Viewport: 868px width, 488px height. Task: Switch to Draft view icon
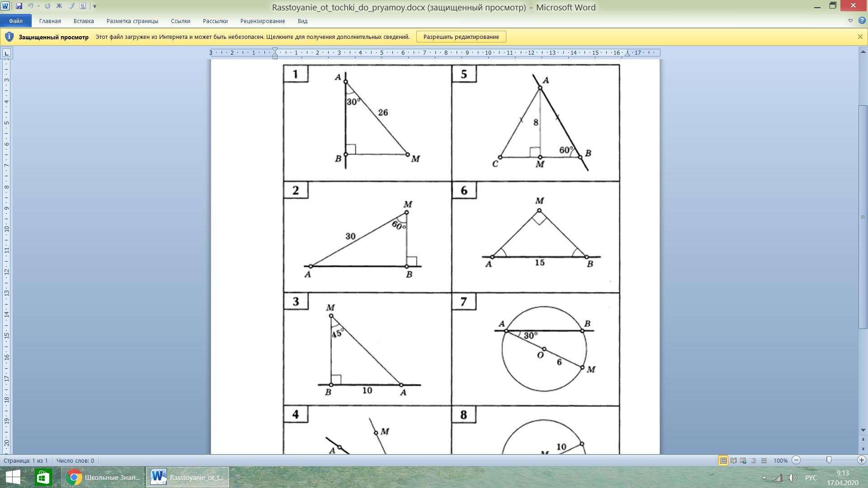coord(764,460)
